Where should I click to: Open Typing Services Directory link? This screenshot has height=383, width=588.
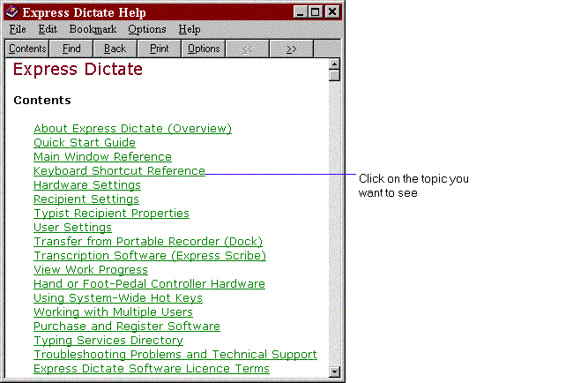pyautogui.click(x=108, y=341)
